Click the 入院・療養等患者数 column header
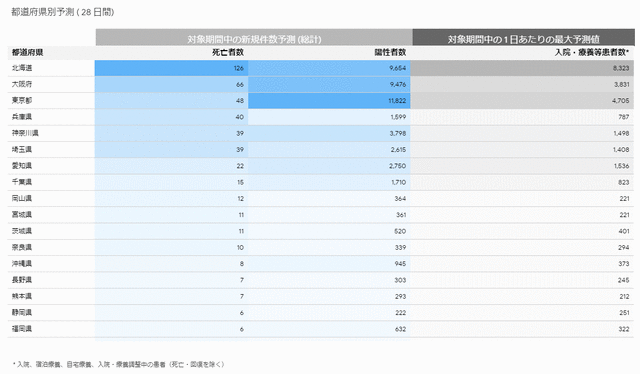Image resolution: width=640 pixels, height=374 pixels. coord(591,52)
